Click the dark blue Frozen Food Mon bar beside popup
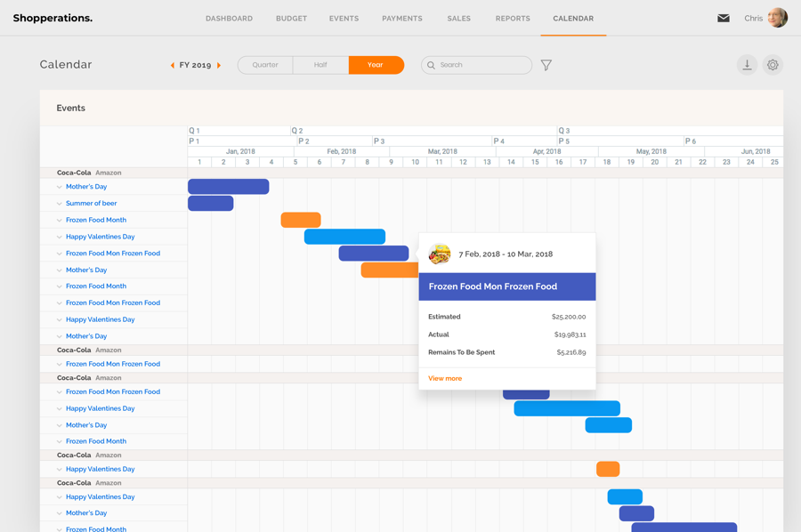The image size is (801, 532). coord(374,254)
